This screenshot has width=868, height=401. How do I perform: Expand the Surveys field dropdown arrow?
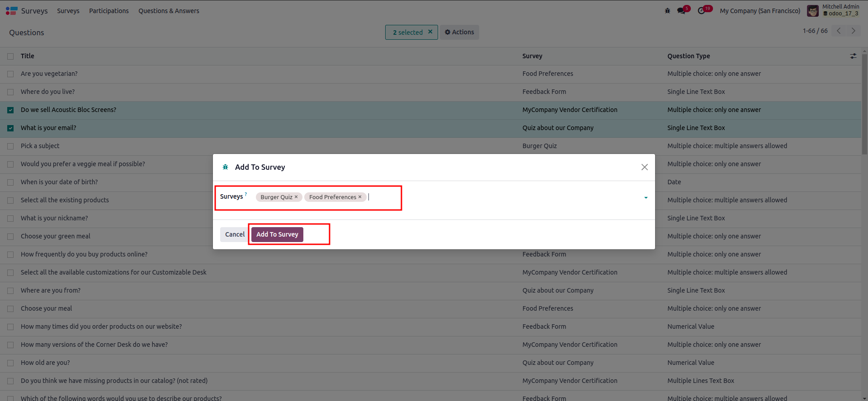pyautogui.click(x=646, y=197)
